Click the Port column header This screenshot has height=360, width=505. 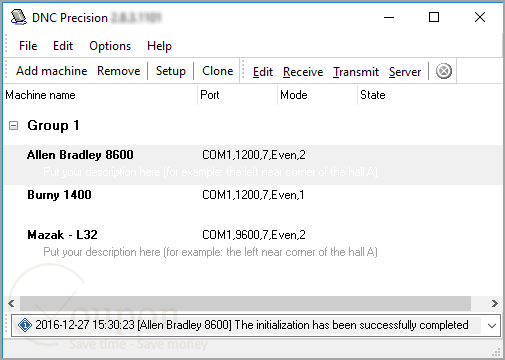click(x=237, y=95)
